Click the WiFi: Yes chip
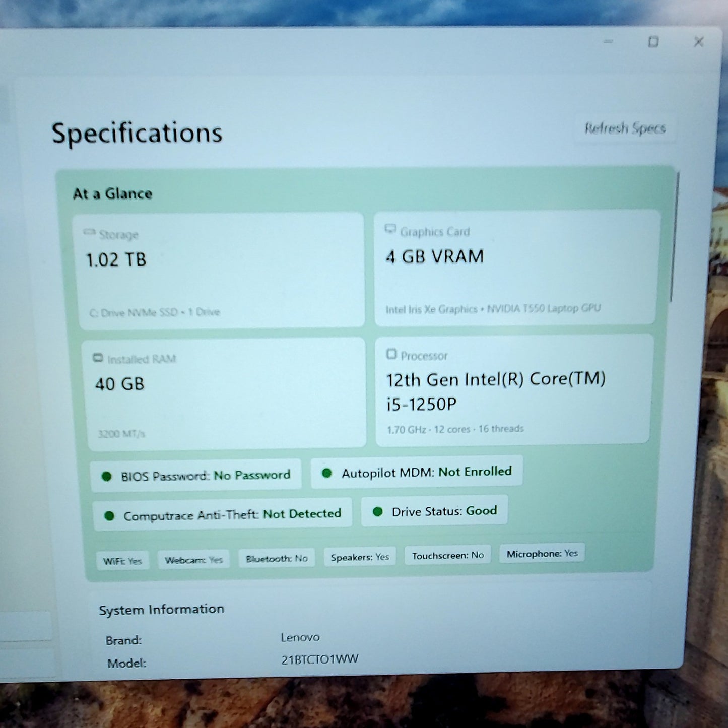This screenshot has width=728, height=728. 122,561
